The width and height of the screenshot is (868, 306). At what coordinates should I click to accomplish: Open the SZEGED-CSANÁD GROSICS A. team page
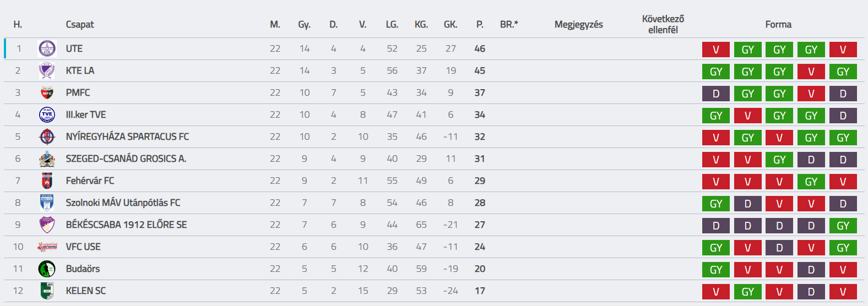[x=126, y=159]
